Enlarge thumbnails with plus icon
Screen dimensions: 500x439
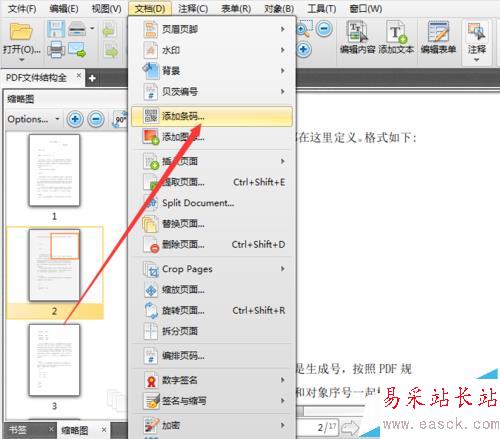pyautogui.click(x=75, y=119)
